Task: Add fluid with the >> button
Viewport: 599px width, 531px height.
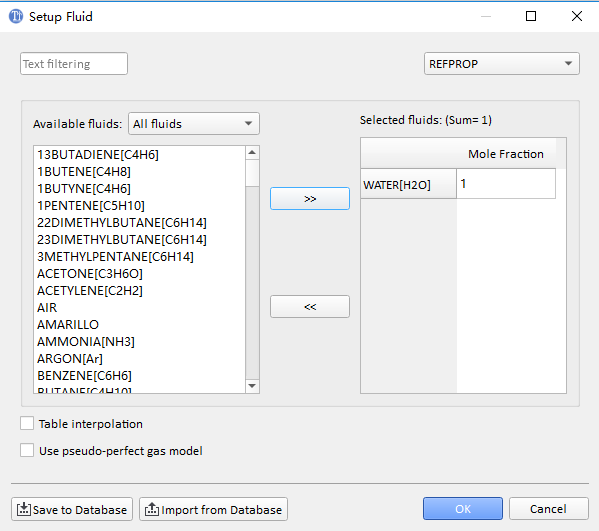Action: point(310,199)
